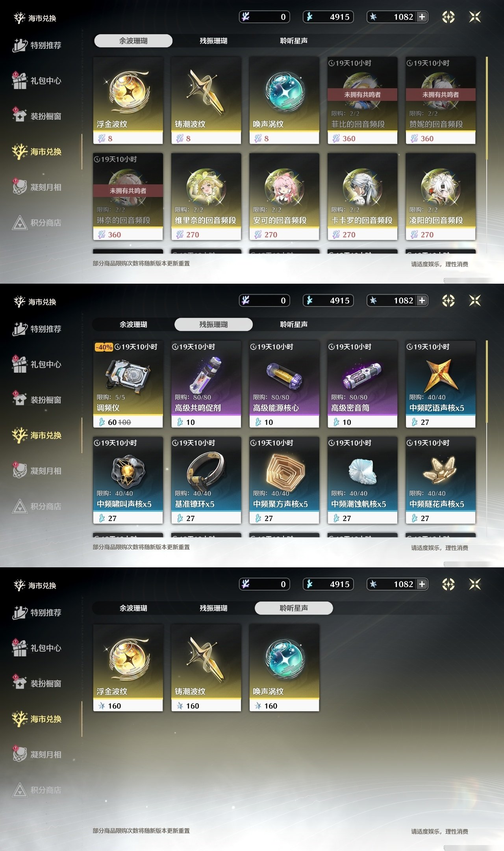The image size is (504, 851).
Task: Pick the 中频潮蚀帆核x5 shell item
Action: pos(362,480)
